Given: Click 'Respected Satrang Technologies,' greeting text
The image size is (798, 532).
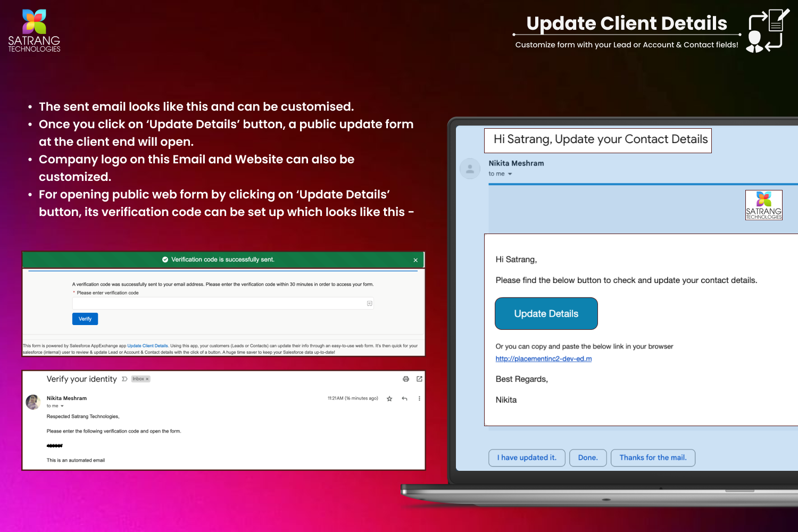Looking at the screenshot, I should (x=83, y=417).
